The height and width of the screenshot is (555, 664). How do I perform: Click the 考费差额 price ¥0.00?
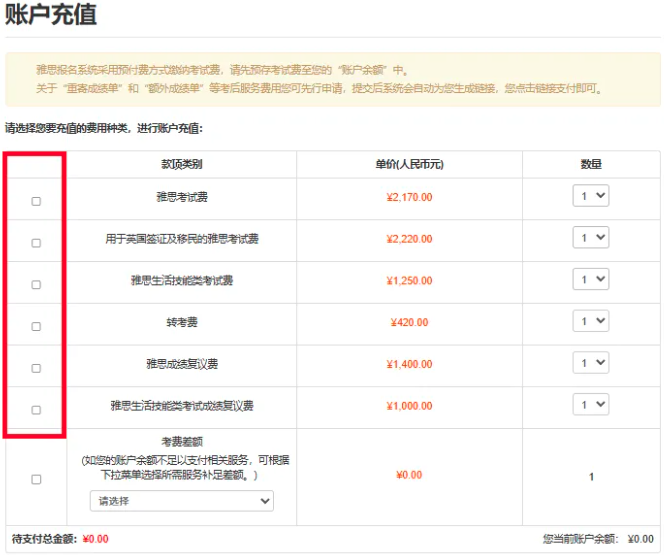409,475
